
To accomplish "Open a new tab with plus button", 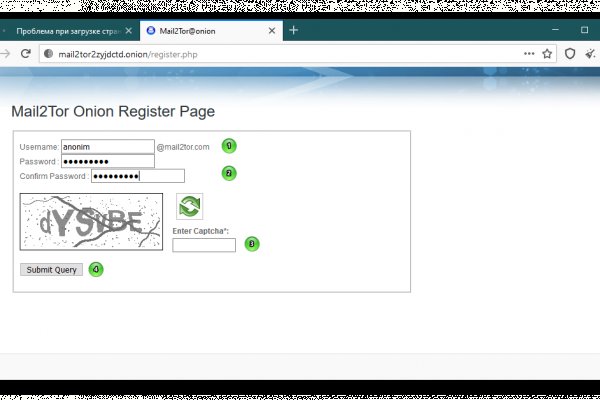I will coord(294,30).
